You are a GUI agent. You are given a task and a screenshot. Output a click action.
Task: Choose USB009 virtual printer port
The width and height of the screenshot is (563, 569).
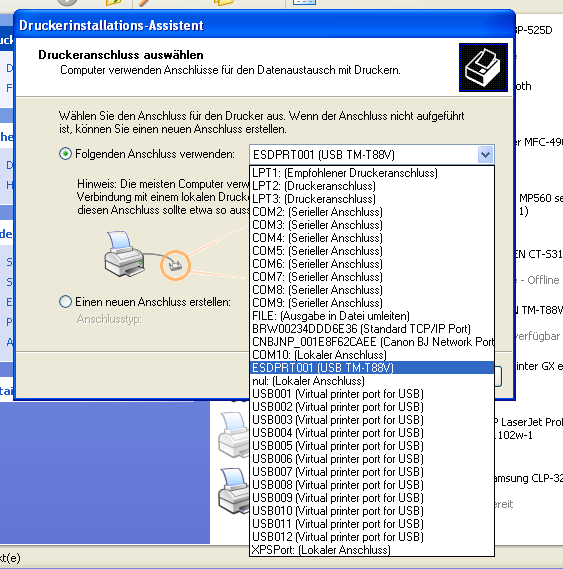point(372,498)
